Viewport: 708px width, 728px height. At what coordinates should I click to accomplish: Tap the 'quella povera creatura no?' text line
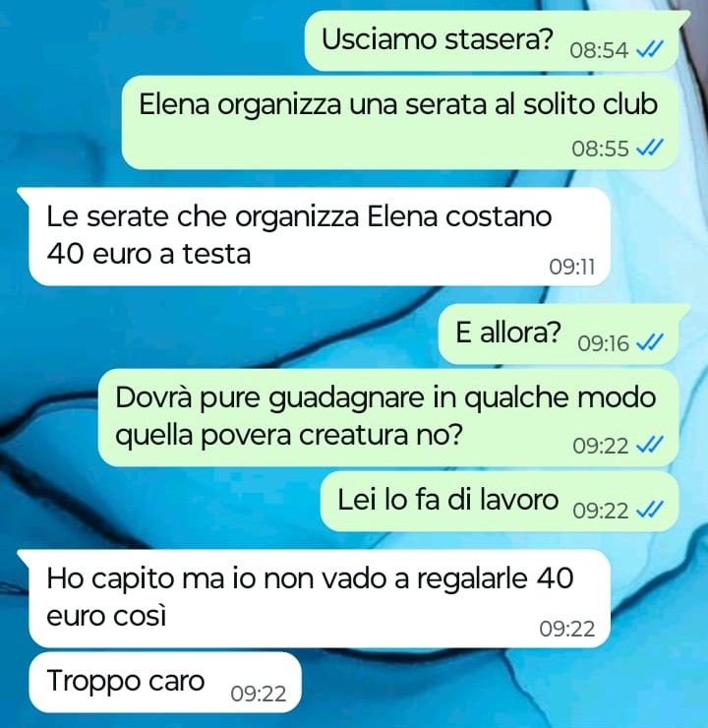coord(288,436)
